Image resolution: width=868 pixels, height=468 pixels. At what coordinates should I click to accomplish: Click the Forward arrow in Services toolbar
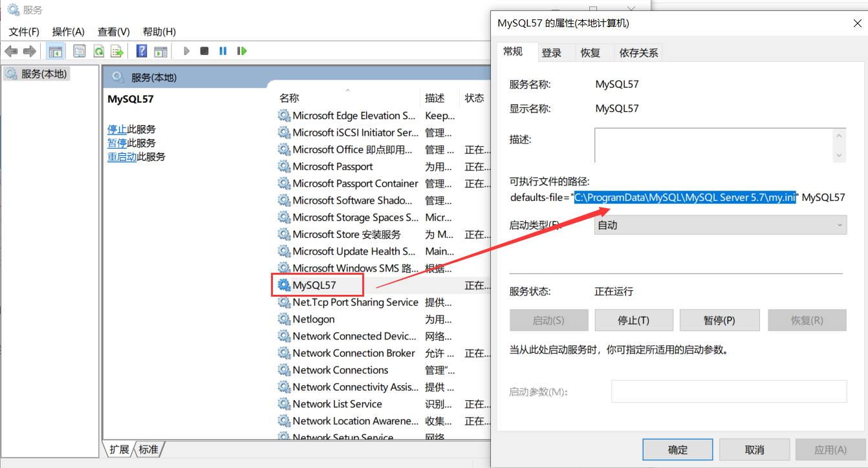[29, 51]
